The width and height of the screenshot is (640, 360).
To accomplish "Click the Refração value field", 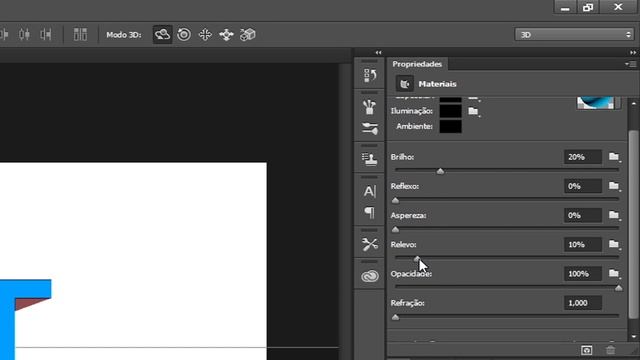I will pos(582,303).
